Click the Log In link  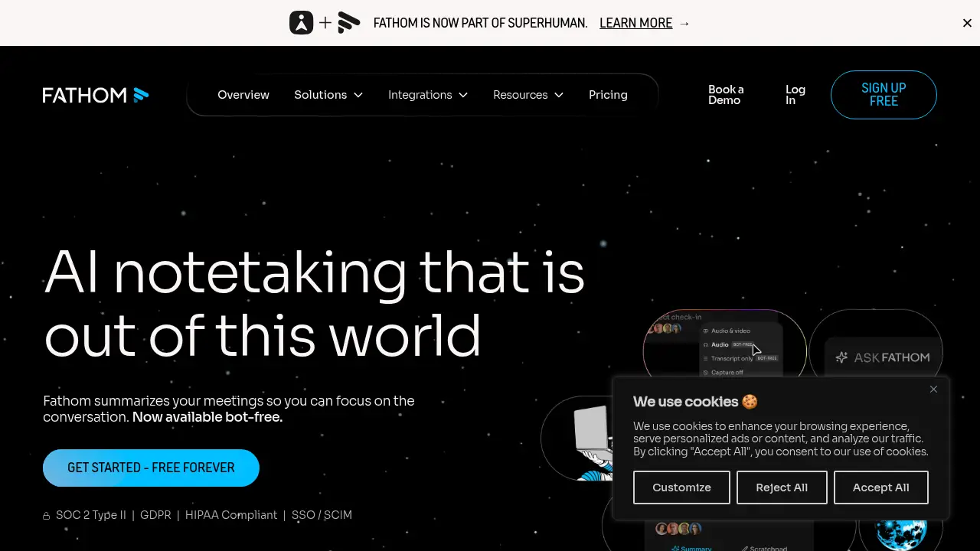click(x=795, y=95)
